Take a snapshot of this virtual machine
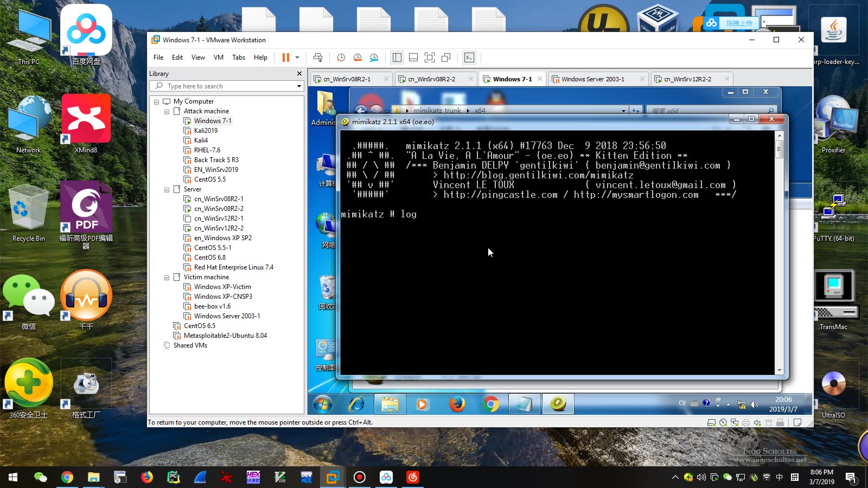 pos(341,57)
